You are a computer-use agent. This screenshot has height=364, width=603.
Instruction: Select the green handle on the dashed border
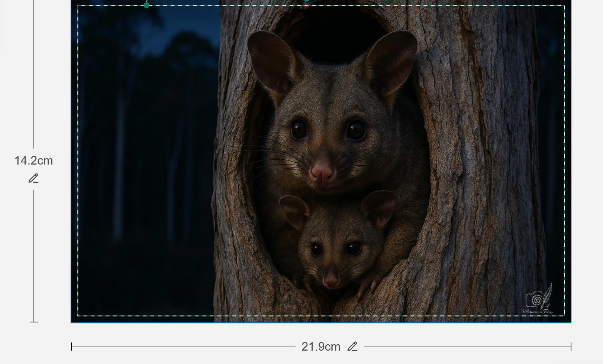(146, 5)
